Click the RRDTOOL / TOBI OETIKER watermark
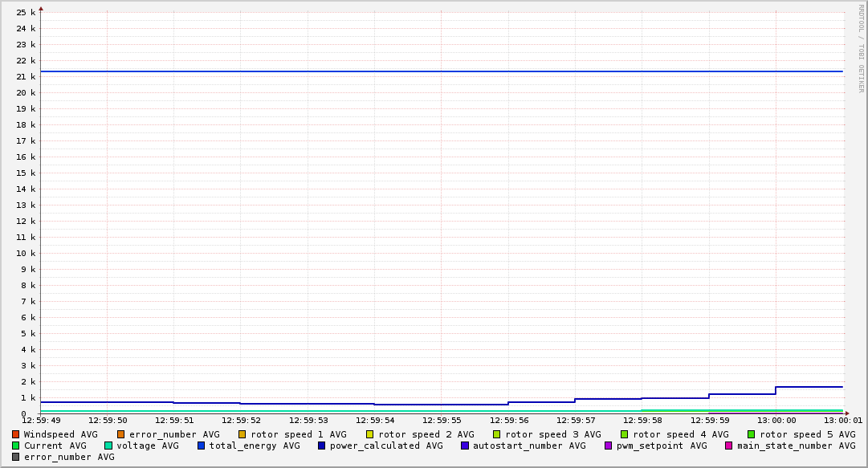Image resolution: width=868 pixels, height=468 pixels. point(861,48)
